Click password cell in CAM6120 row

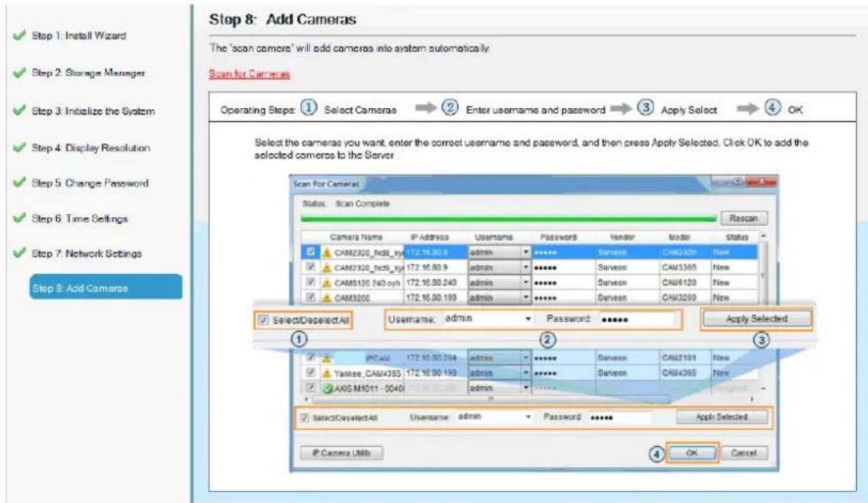click(562, 283)
